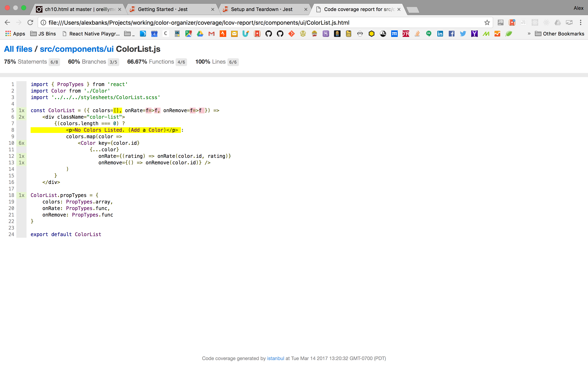
Task: Bookmark this page with the star
Action: click(x=487, y=23)
